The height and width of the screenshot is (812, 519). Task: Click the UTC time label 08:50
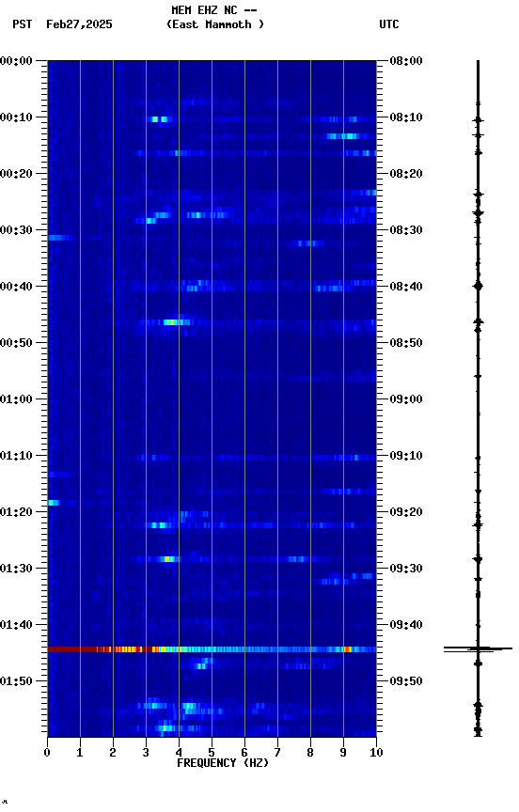click(406, 343)
